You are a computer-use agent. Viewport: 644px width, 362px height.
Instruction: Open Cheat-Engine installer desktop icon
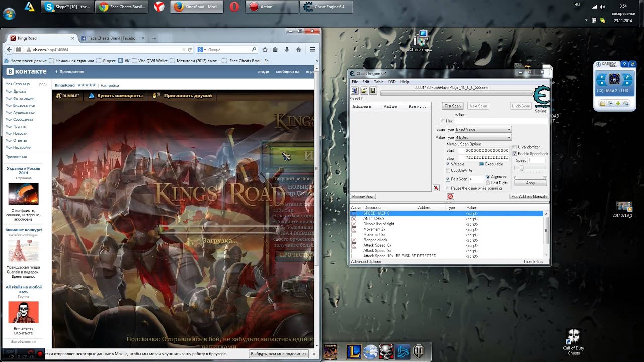tap(420, 41)
